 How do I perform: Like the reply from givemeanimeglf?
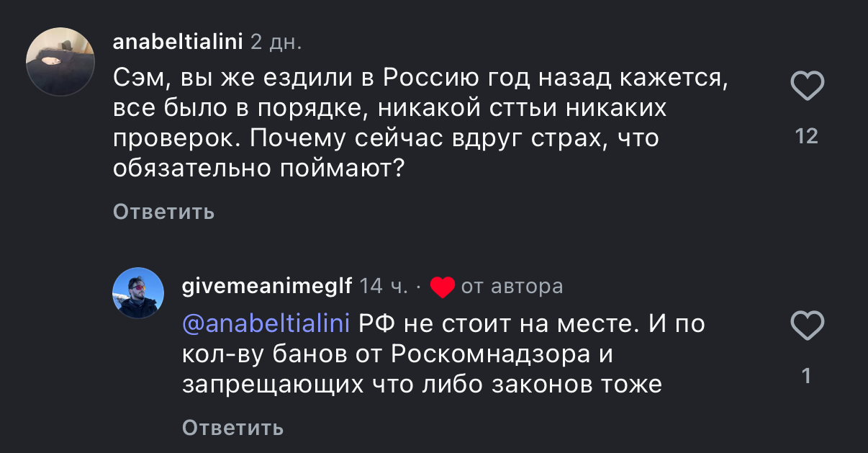[807, 327]
